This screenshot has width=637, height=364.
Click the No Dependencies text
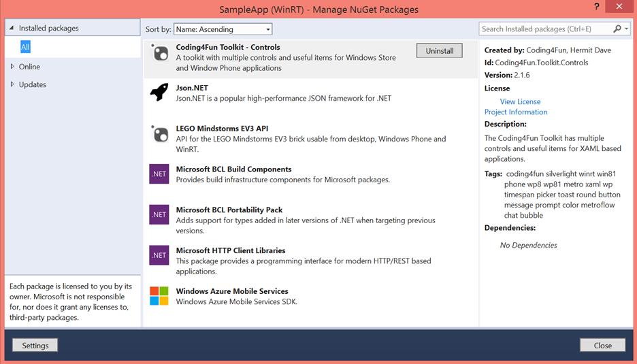(529, 246)
